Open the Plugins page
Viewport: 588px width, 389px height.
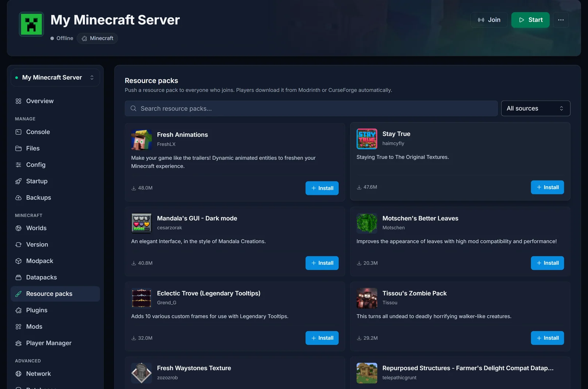click(x=55, y=310)
